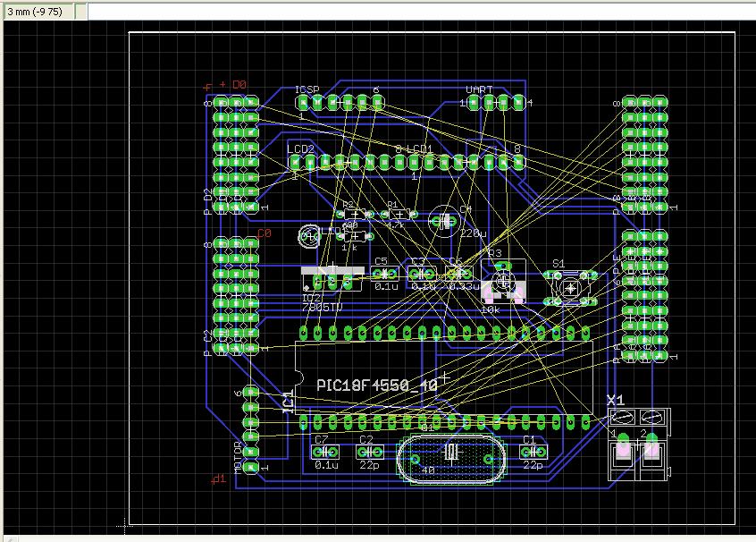Click the 4.7k value text under R1
756x542 pixels.
click(x=395, y=224)
